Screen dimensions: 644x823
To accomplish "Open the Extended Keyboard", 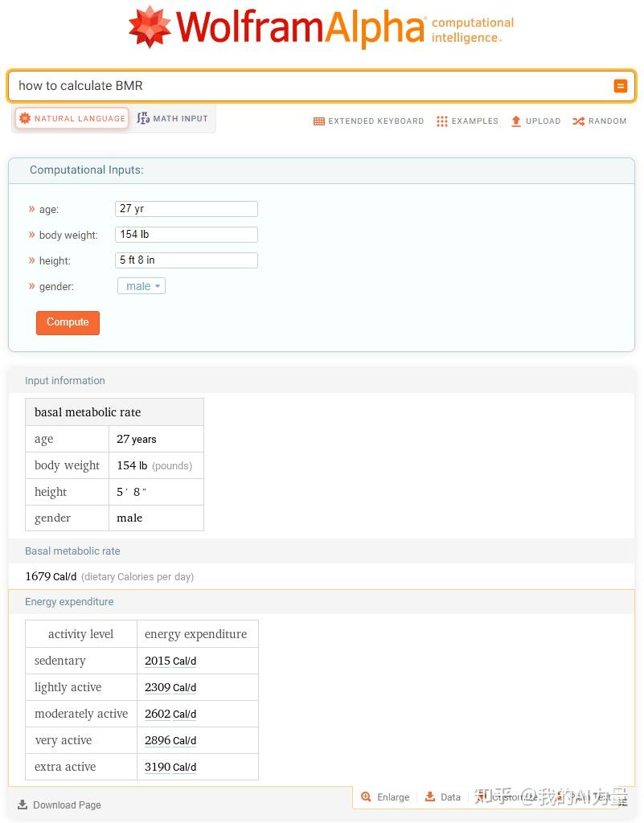I will (x=368, y=121).
